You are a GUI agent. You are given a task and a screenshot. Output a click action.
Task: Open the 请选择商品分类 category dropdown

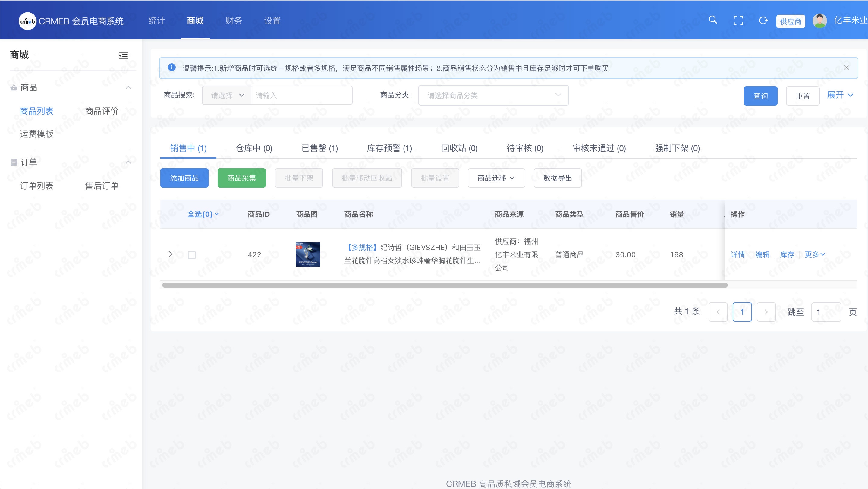pyautogui.click(x=493, y=95)
